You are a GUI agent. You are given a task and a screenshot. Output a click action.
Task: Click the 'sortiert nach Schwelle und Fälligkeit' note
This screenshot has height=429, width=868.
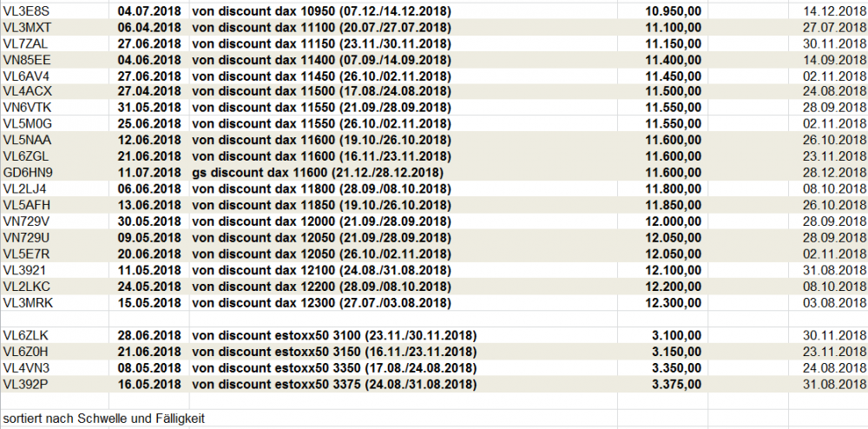click(104, 419)
